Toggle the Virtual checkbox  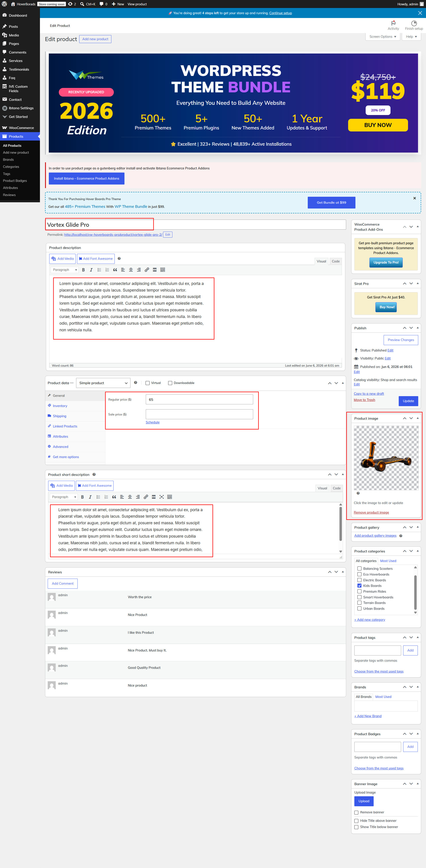148,383
